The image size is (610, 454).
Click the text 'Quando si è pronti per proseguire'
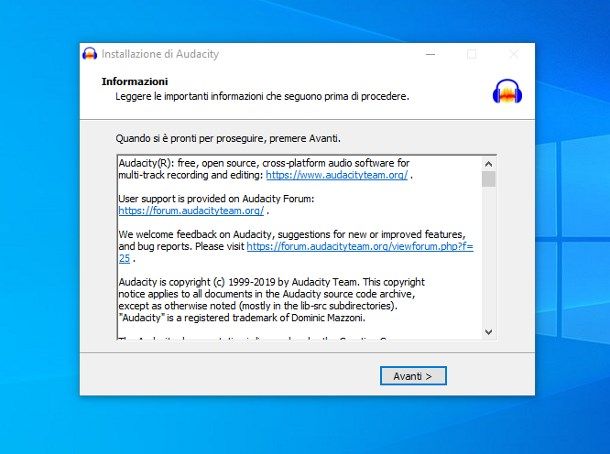point(191,138)
